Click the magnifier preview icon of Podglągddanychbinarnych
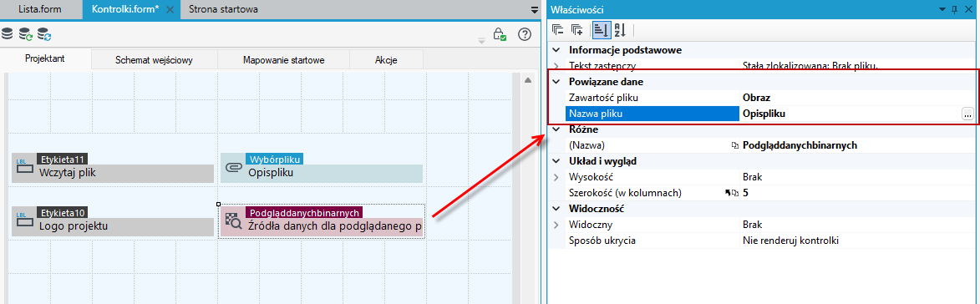This screenshot has width=980, height=304. point(233,220)
